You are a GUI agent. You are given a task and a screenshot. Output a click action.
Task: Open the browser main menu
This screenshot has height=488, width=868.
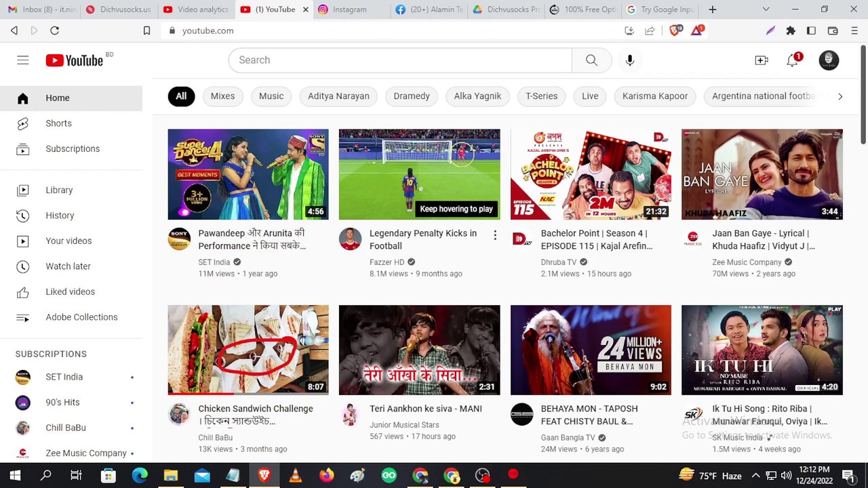(854, 30)
